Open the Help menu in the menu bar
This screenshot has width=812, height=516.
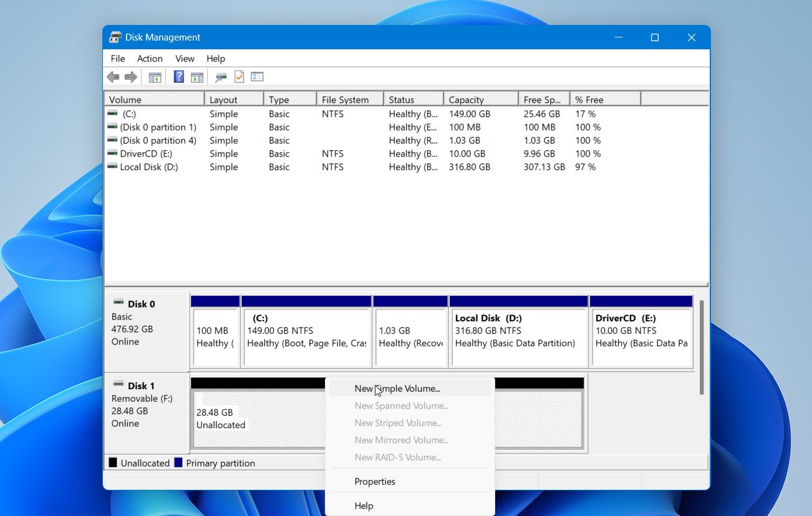(216, 59)
